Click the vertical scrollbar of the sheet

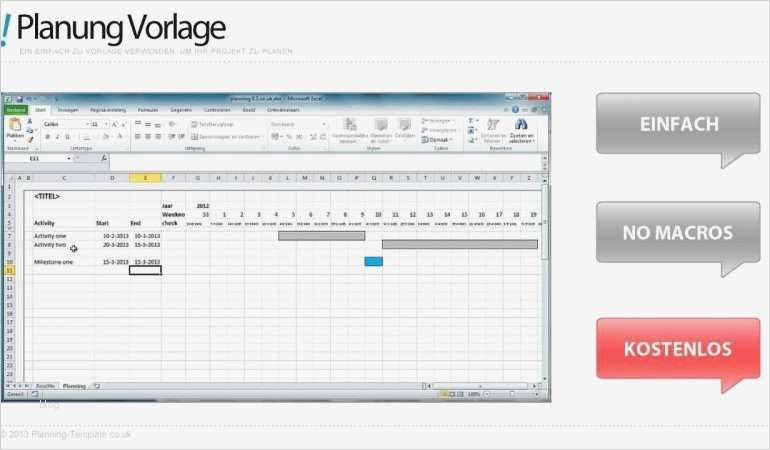pyautogui.click(x=544, y=279)
